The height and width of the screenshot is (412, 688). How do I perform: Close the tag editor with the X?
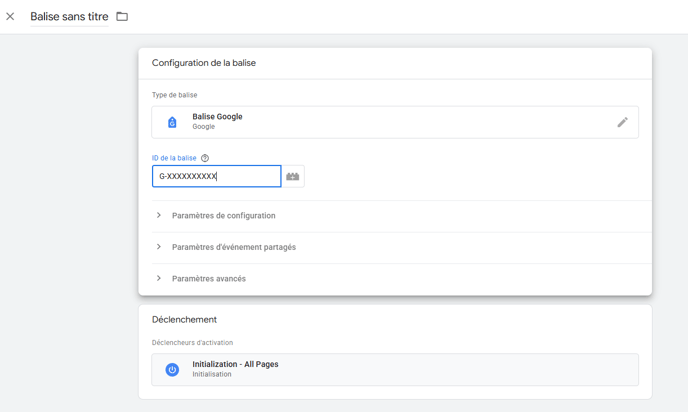click(10, 17)
